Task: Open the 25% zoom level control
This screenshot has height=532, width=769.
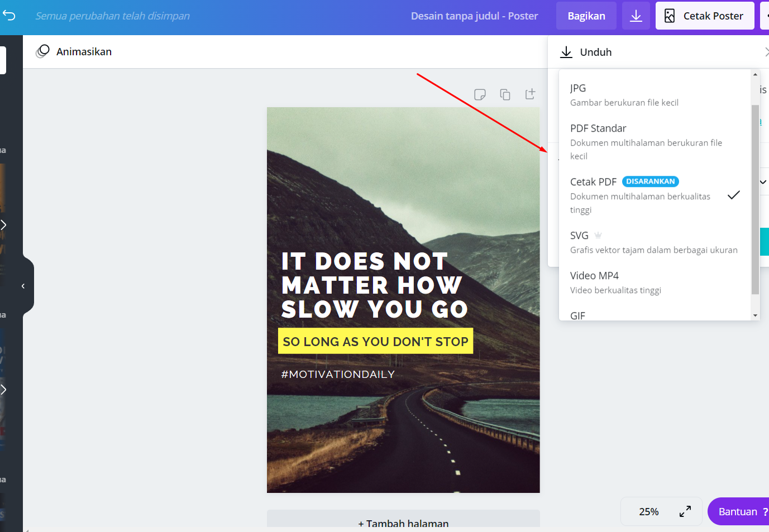Action: coord(648,511)
